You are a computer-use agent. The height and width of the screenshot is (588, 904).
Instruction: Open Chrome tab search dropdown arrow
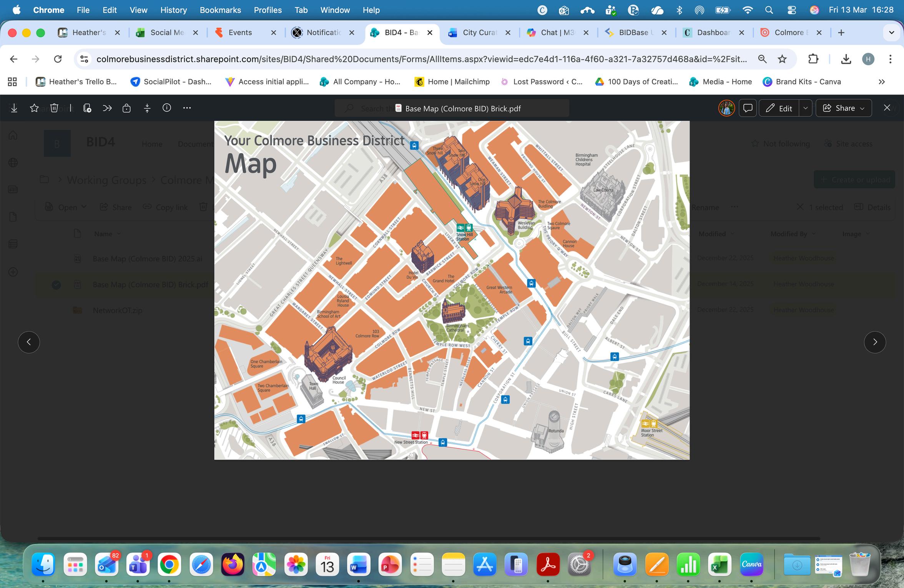[x=891, y=33]
